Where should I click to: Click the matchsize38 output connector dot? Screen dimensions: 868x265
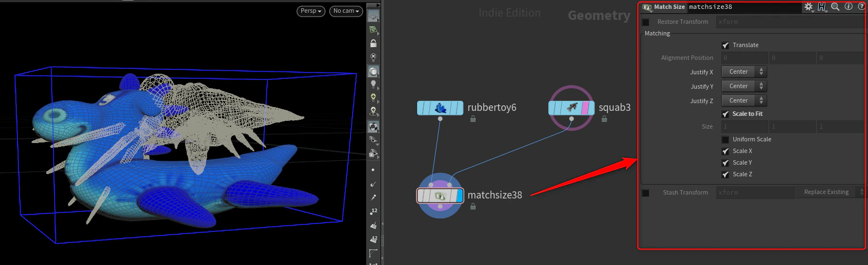[x=440, y=206]
